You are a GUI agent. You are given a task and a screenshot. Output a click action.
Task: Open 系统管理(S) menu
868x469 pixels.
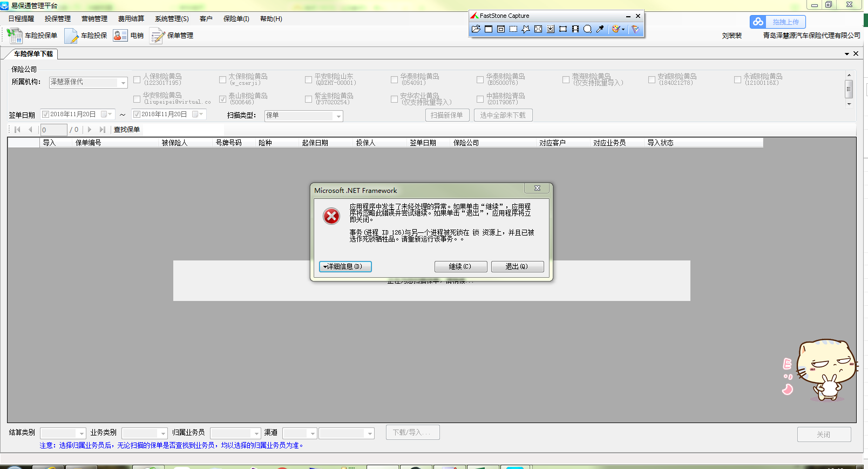click(x=172, y=19)
